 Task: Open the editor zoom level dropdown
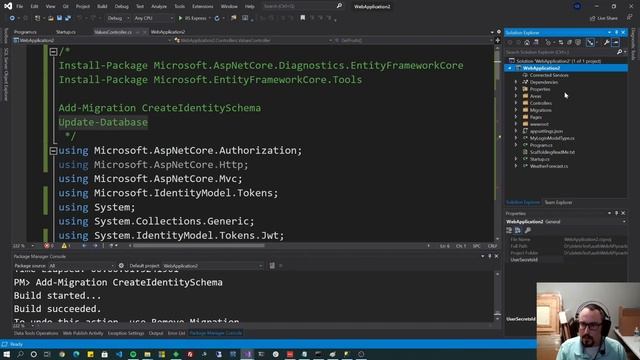(23, 246)
